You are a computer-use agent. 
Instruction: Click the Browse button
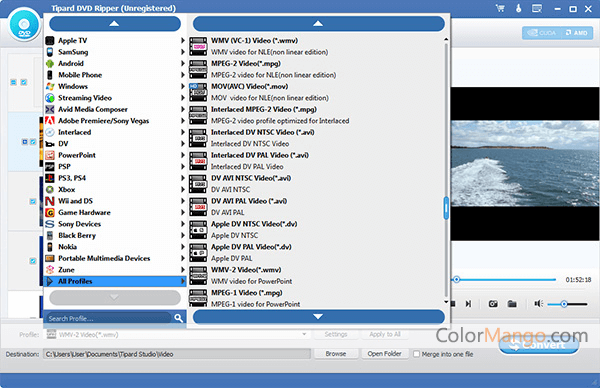pyautogui.click(x=336, y=354)
